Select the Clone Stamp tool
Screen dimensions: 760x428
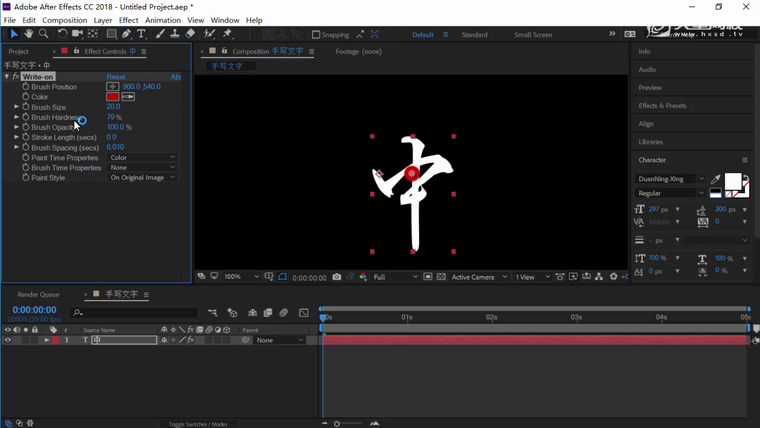click(174, 34)
